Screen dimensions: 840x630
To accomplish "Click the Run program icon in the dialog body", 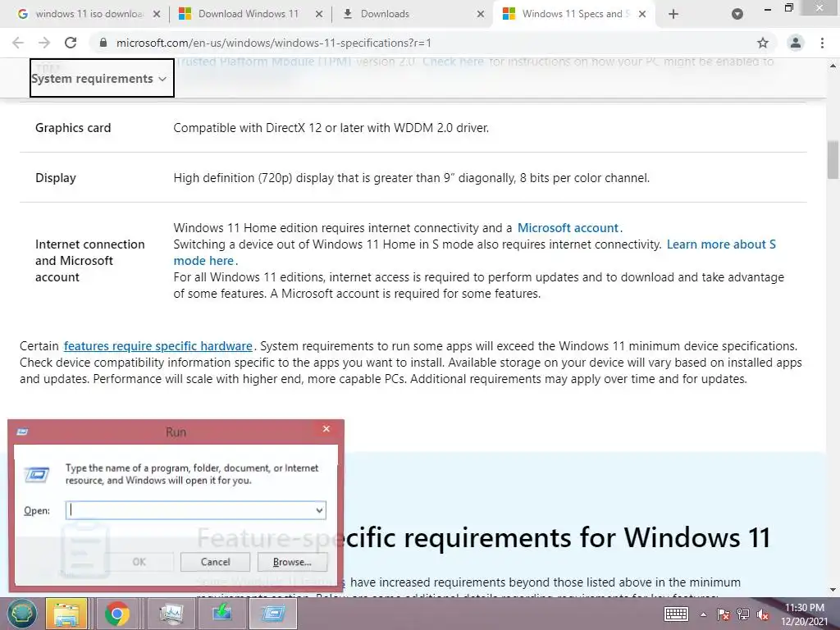I will [x=37, y=475].
